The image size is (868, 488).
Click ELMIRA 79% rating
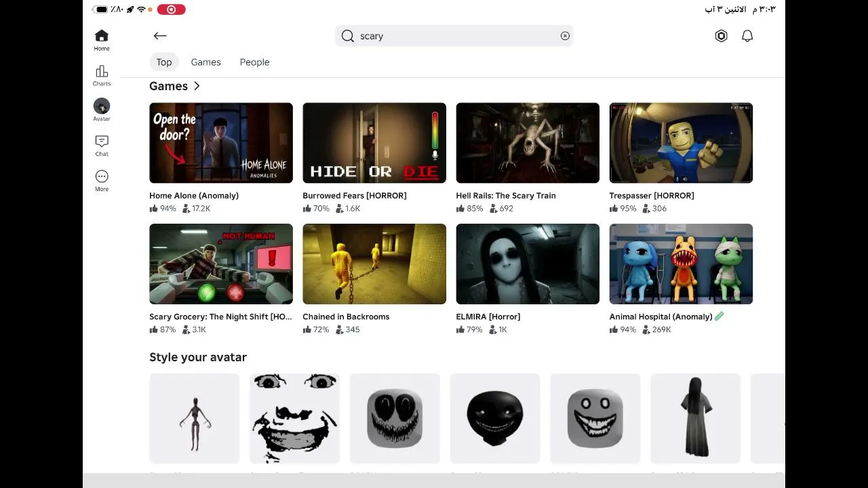[469, 330]
